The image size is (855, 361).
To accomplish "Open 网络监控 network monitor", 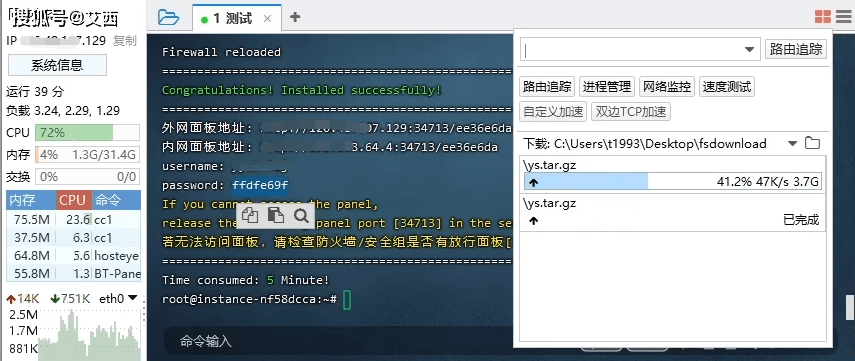I will coord(667,86).
